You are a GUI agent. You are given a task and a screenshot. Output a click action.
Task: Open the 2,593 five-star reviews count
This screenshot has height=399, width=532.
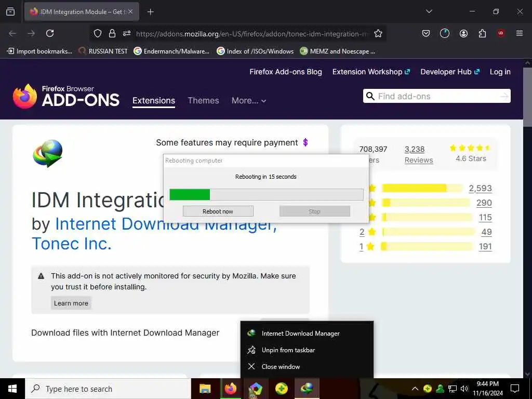coord(480,188)
